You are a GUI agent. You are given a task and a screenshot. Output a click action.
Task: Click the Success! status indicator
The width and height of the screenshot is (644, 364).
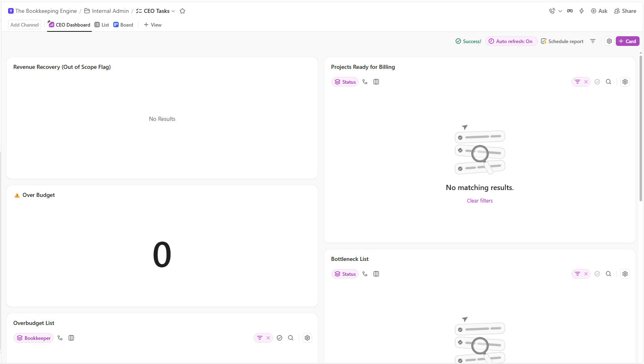pyautogui.click(x=468, y=41)
